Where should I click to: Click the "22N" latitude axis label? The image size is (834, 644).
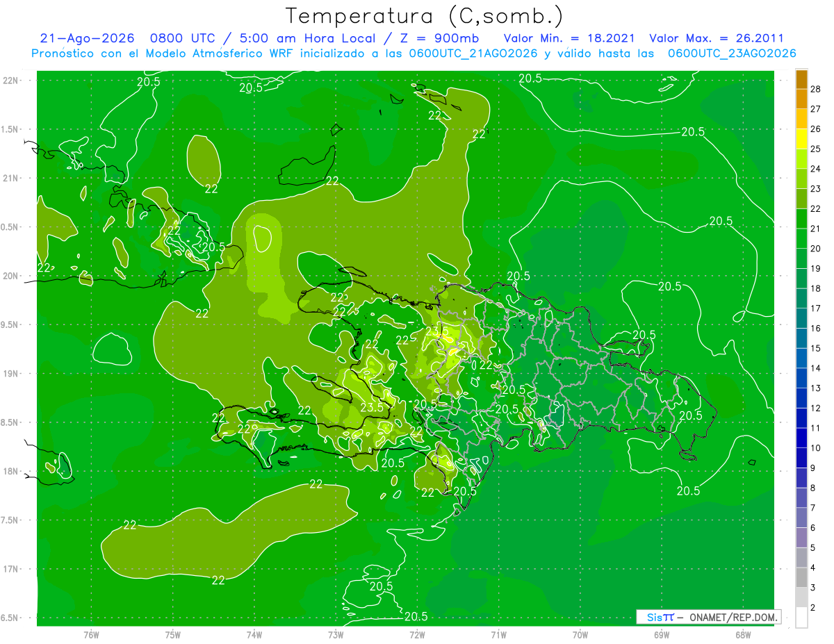pos(12,81)
